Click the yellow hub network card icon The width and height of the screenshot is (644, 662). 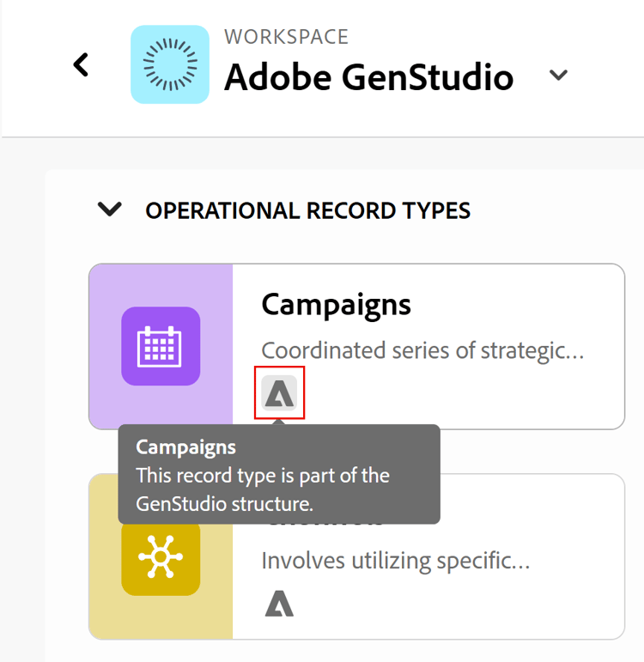pos(161,557)
